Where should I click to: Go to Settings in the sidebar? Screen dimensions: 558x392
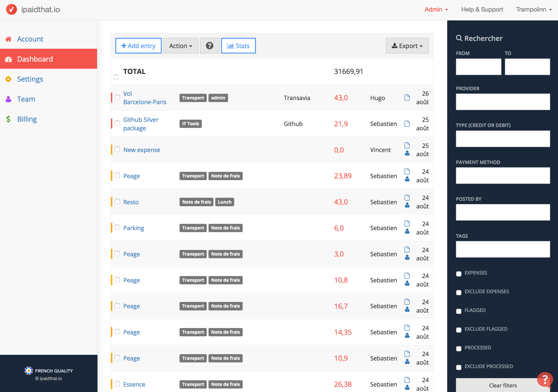pos(30,79)
